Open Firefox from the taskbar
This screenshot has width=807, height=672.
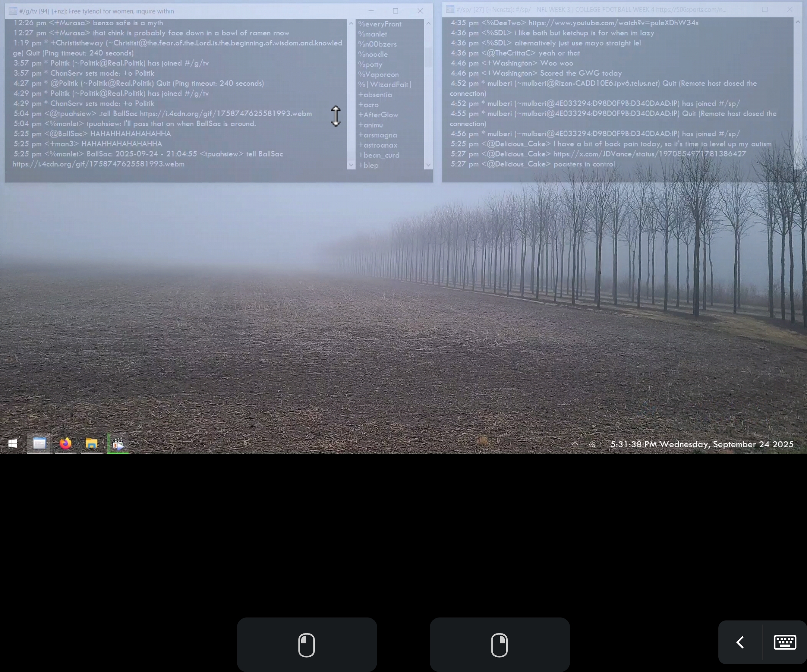(65, 444)
